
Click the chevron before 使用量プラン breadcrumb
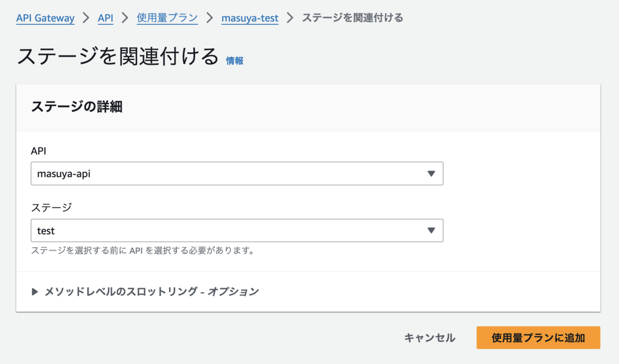click(125, 18)
